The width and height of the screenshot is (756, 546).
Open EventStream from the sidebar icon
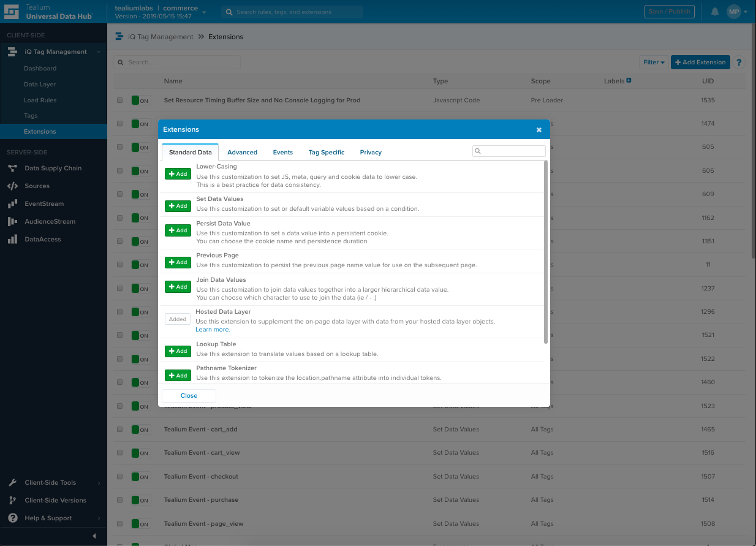[x=12, y=204]
